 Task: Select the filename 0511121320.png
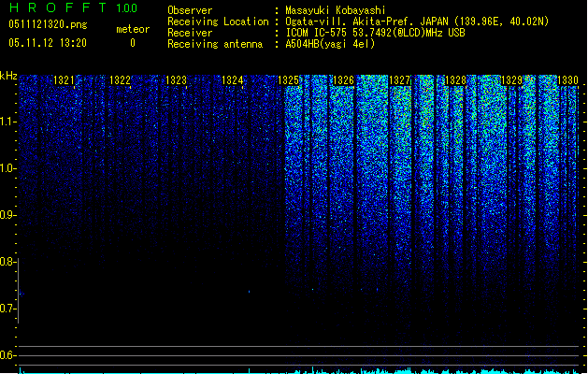point(48,24)
